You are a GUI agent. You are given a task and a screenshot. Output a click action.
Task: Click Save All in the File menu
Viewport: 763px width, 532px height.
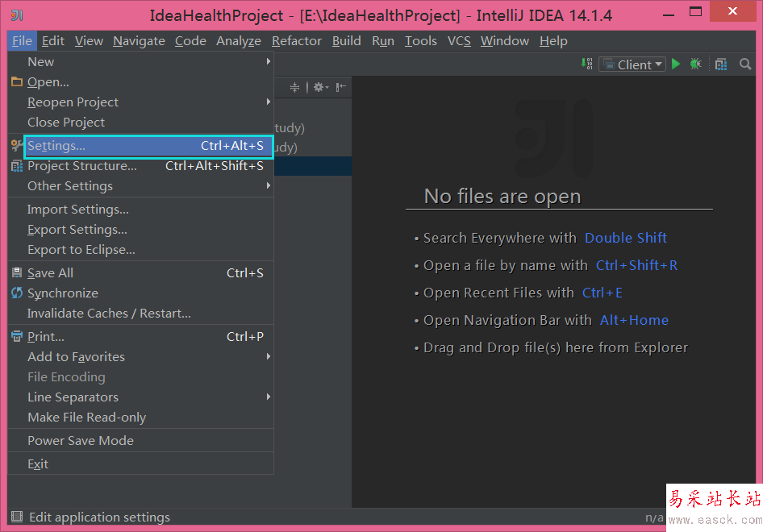pos(51,273)
